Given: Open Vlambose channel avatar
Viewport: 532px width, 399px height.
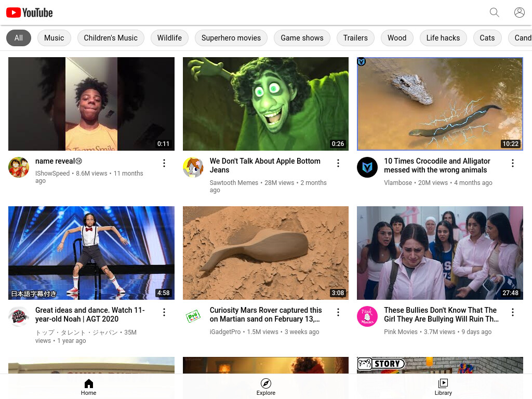Looking at the screenshot, I should (x=367, y=167).
